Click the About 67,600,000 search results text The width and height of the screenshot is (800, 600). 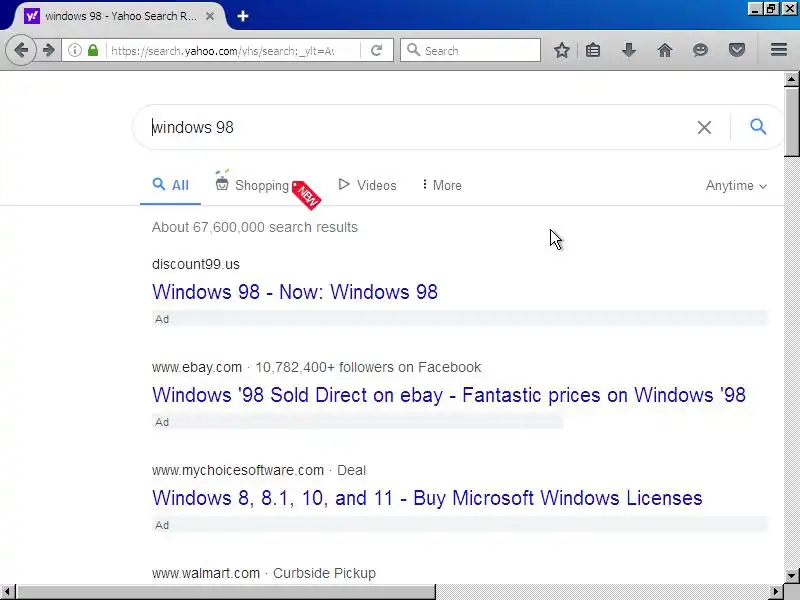pos(255,227)
